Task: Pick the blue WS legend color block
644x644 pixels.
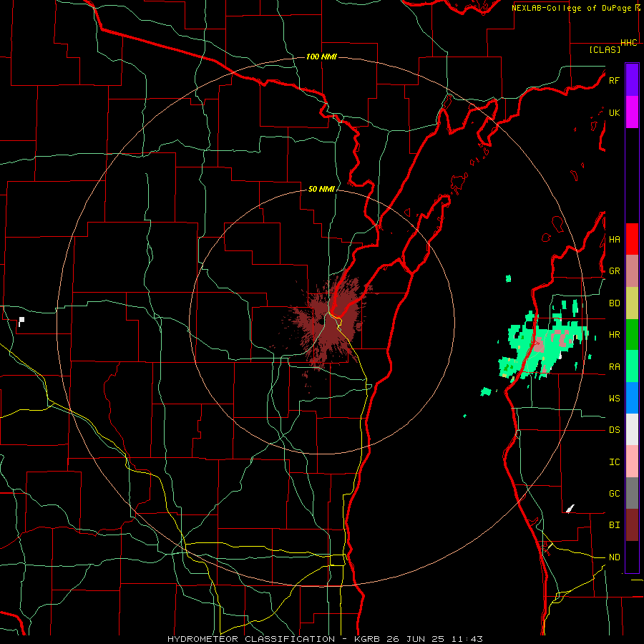Action: click(x=632, y=398)
